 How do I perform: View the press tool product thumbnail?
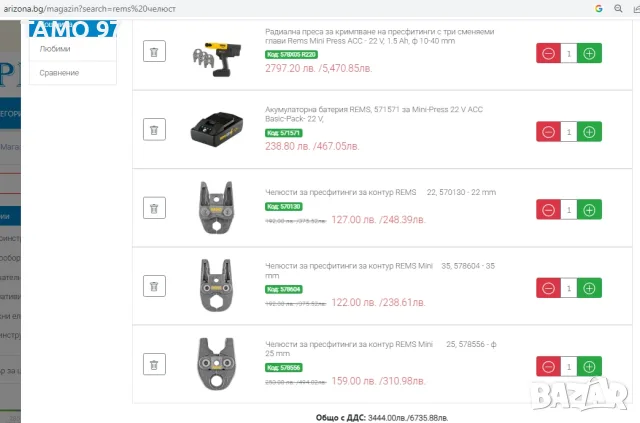[x=217, y=58]
